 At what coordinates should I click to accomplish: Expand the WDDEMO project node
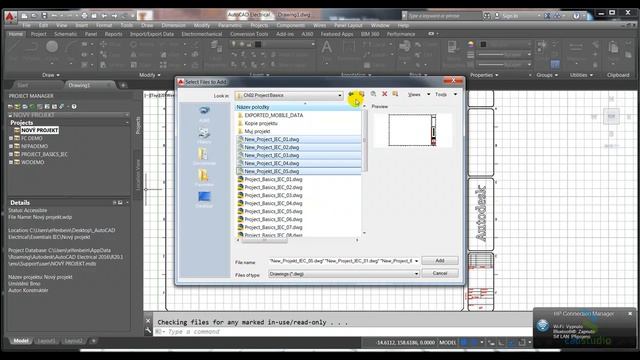click(x=11, y=162)
